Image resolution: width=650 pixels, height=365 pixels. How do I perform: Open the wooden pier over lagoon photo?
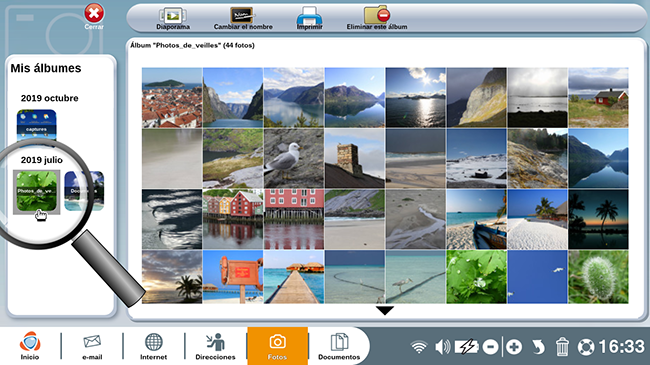point(293,277)
